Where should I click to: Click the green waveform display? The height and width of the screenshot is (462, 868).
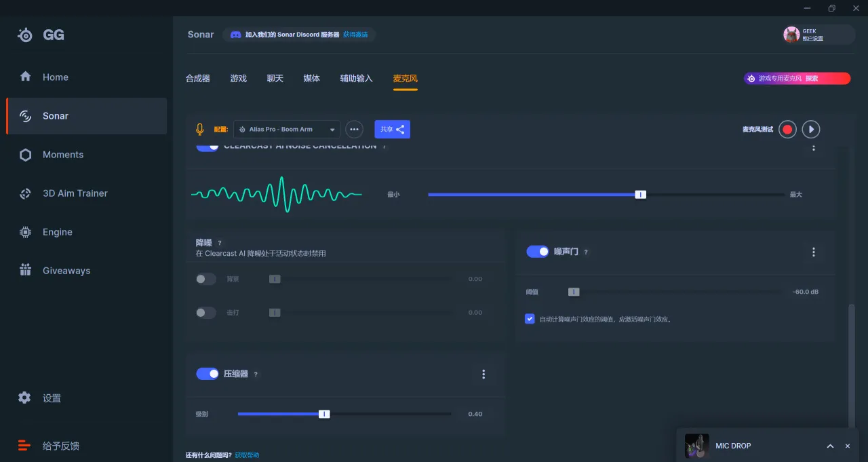click(277, 195)
